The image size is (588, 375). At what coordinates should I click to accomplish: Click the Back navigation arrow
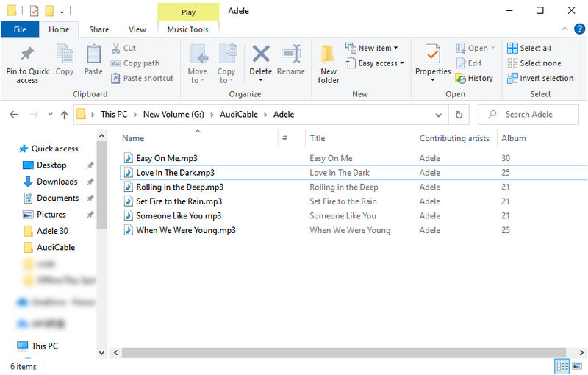14,115
